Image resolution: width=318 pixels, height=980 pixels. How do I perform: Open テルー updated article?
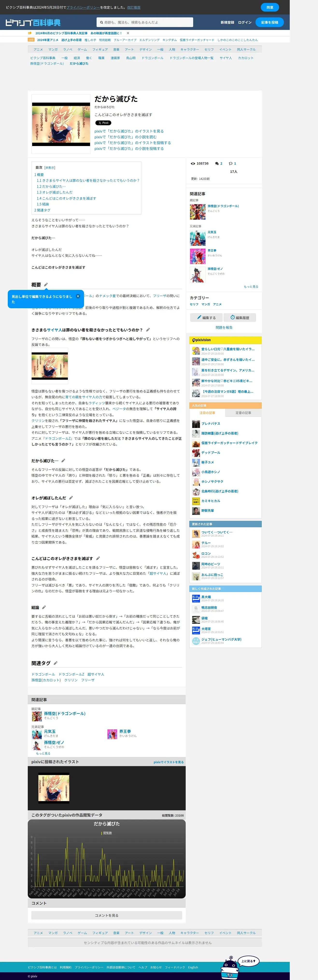pyautogui.click(x=206, y=543)
